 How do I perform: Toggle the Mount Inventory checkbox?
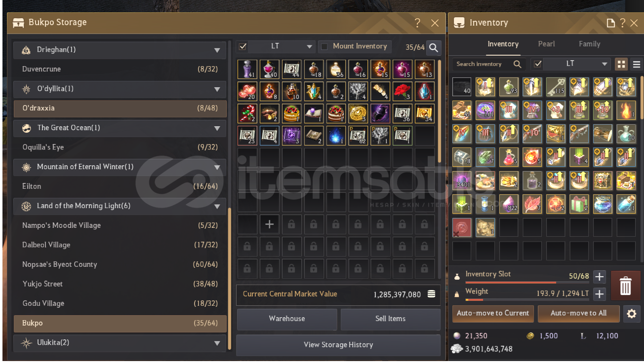(324, 46)
